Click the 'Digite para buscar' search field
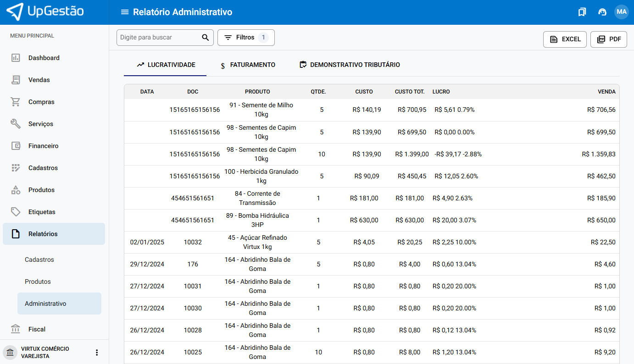This screenshot has width=634, height=364. tap(158, 38)
